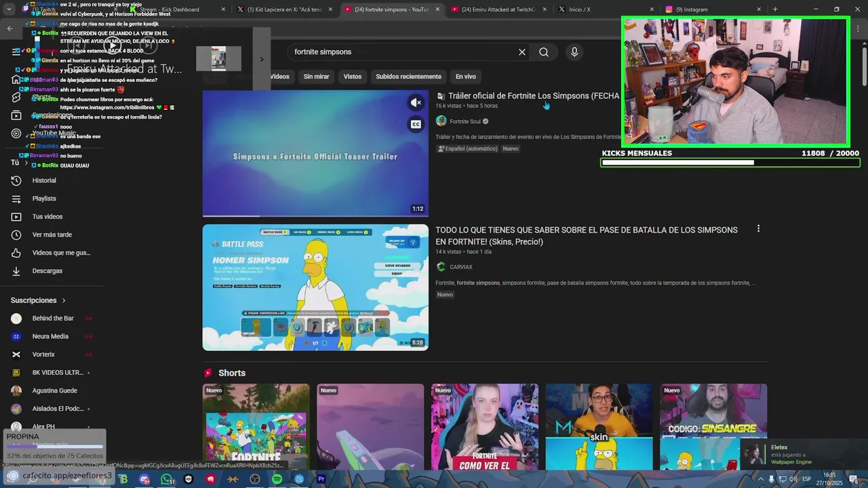Screen dimensions: 868x488
Task: Clear the 'fortnite simpsons' search text
Action: point(522,52)
